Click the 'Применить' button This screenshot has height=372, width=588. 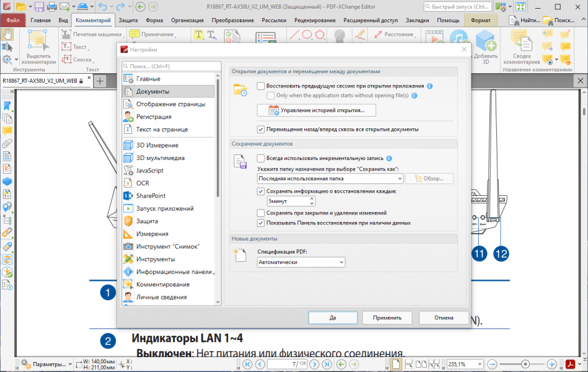(x=387, y=318)
